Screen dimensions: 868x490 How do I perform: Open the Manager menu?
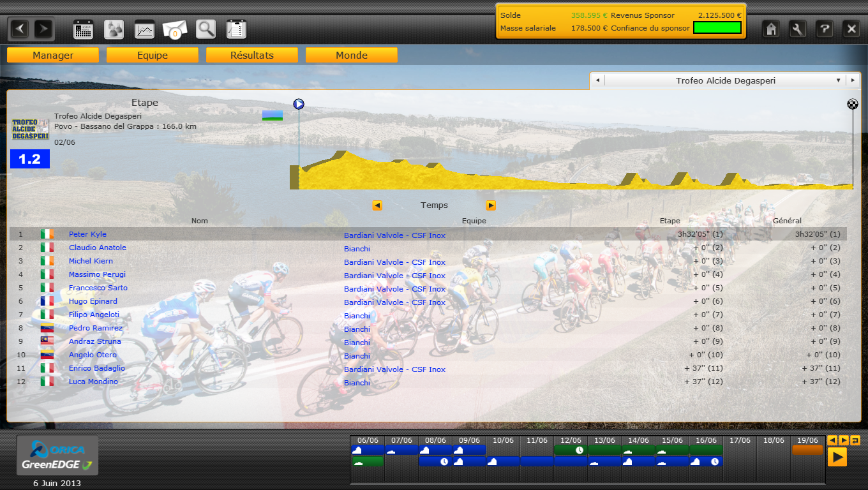53,56
